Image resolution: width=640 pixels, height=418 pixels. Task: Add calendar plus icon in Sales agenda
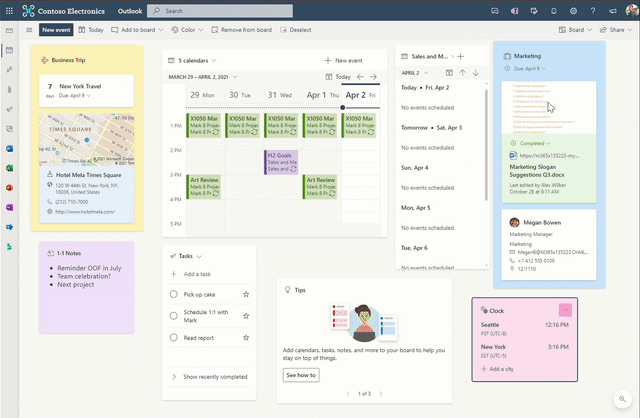click(461, 56)
